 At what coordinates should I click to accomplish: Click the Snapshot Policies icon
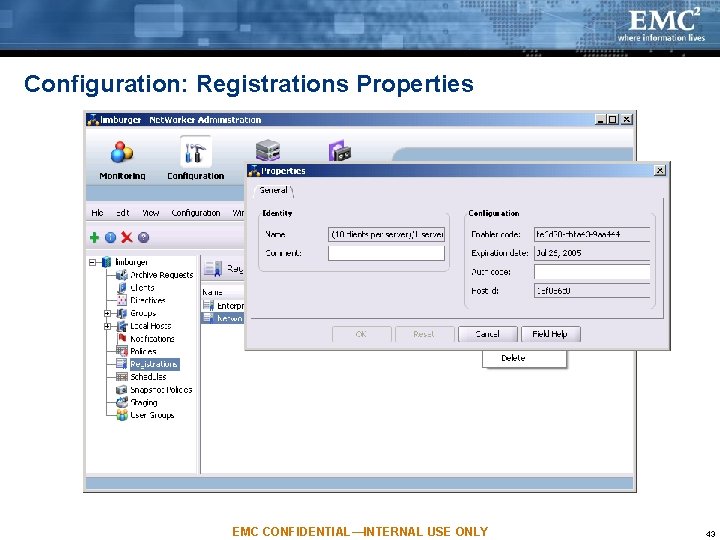tap(122, 390)
